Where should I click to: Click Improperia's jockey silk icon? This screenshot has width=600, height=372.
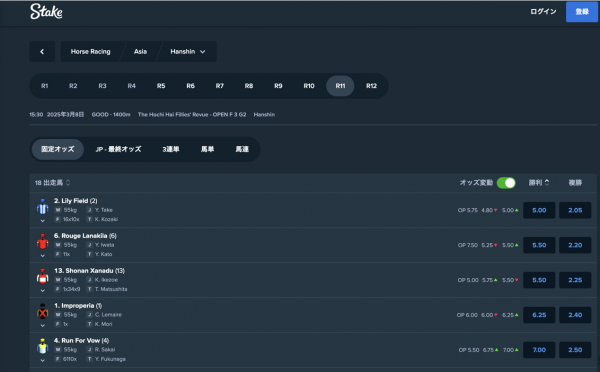[42, 312]
